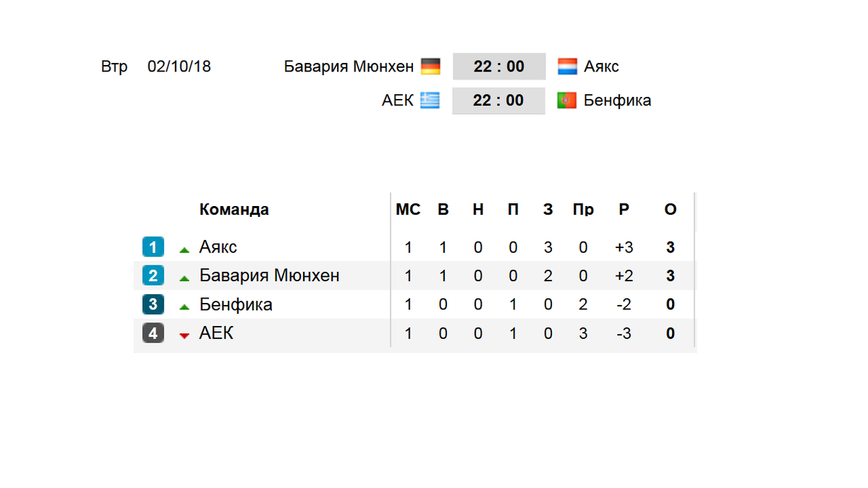The image size is (868, 488).
Task: Open Бенфика team link in standings
Action: pyautogui.click(x=236, y=304)
